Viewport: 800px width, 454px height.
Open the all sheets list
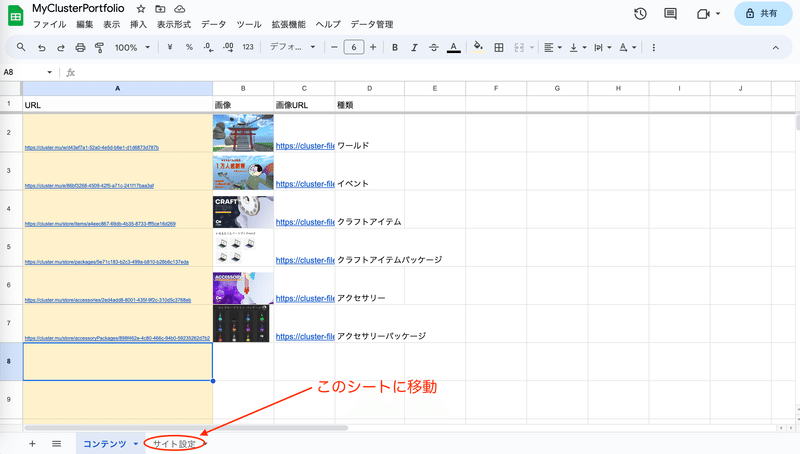pyautogui.click(x=57, y=444)
